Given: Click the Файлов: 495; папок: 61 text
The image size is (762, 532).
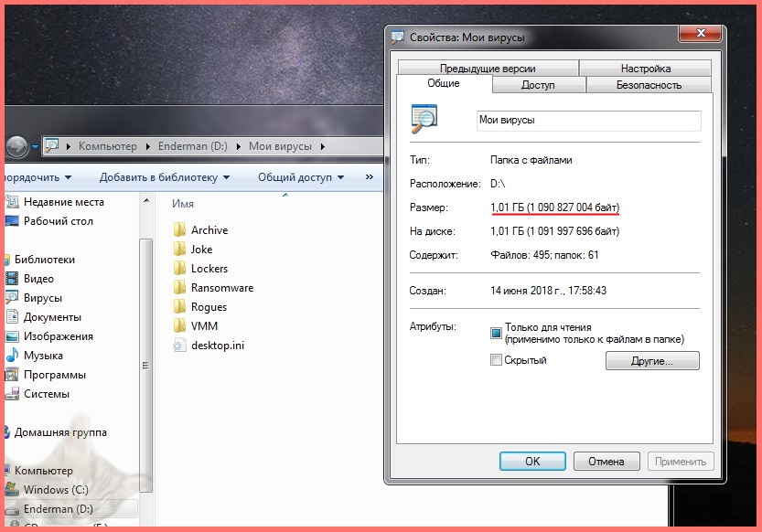Looking at the screenshot, I should (x=544, y=255).
